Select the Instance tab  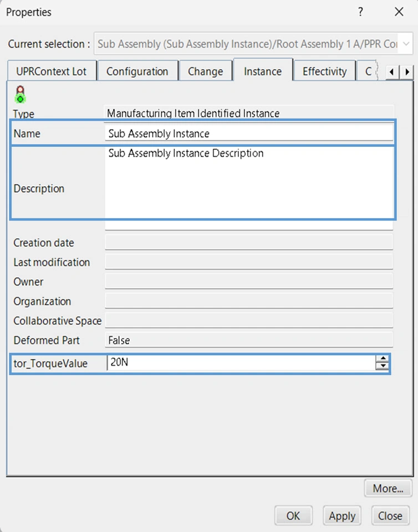pyautogui.click(x=263, y=71)
